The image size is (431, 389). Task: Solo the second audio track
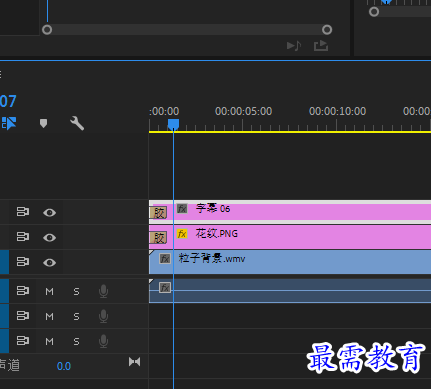click(x=76, y=316)
